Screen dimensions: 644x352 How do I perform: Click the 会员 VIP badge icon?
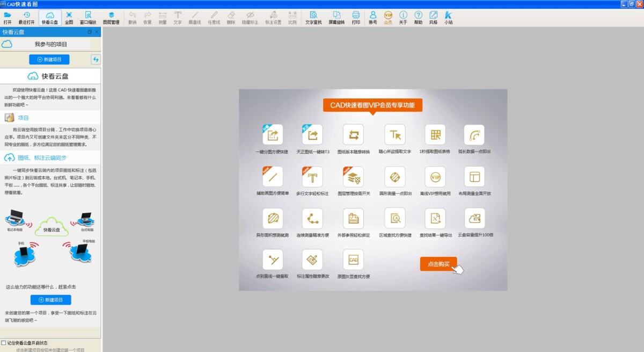coord(388,18)
